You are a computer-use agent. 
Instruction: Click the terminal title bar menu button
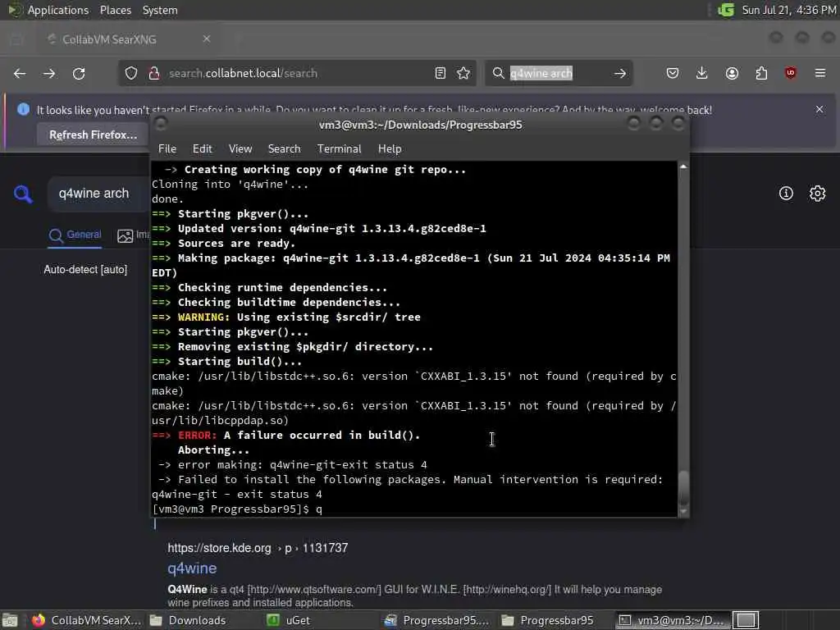click(160, 124)
